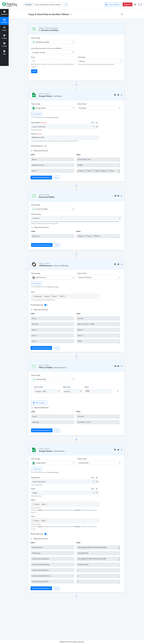Screen dimensions: 144x644
Task: Open the Sheet2 sheet dropdown
Action: pyautogui.click(x=63, y=493)
